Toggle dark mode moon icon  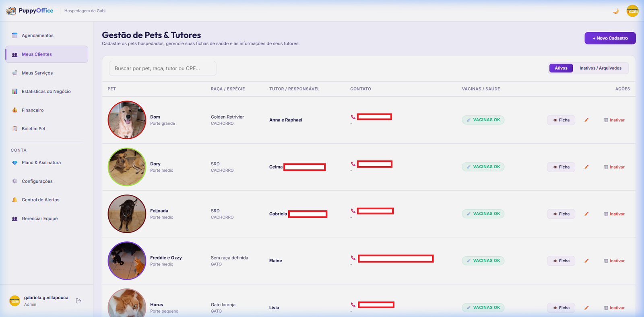(x=616, y=11)
